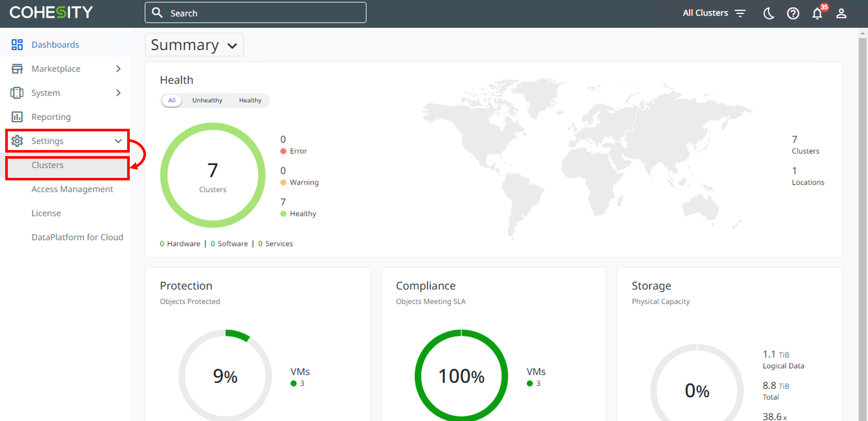Click the 7 Clusters health donut
The height and width of the screenshot is (421, 868).
(213, 175)
